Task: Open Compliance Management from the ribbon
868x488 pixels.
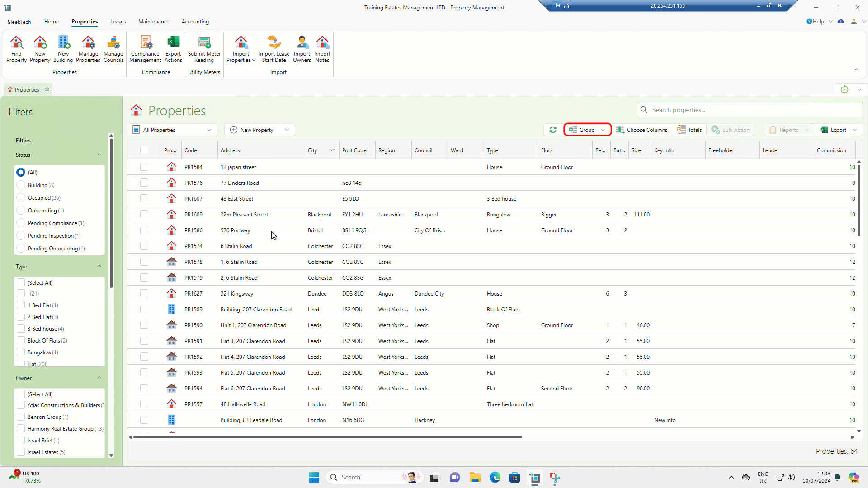Action: tap(145, 49)
